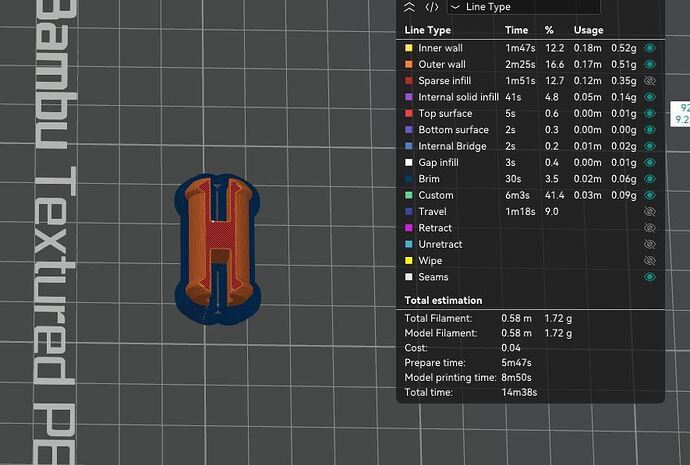The height and width of the screenshot is (465, 690).
Task: Toggle Internal solid infill visibility
Action: [650, 97]
